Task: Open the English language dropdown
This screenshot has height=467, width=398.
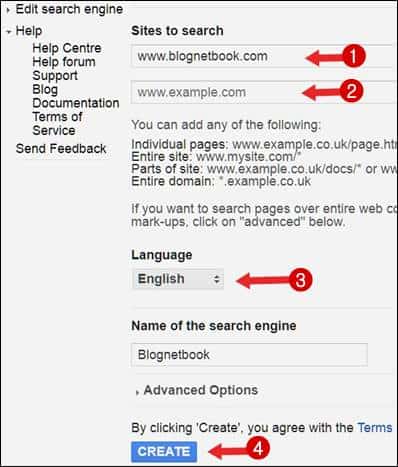Action: point(178,279)
